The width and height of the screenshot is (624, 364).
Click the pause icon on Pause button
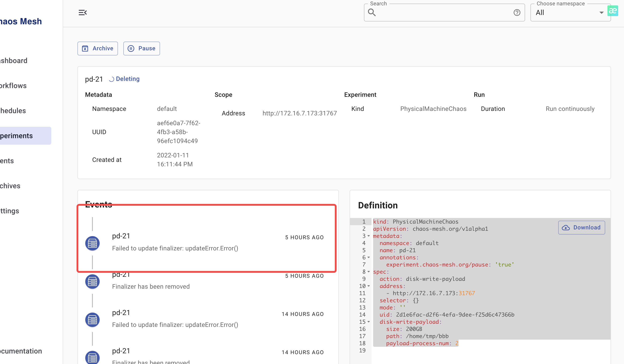pyautogui.click(x=131, y=49)
